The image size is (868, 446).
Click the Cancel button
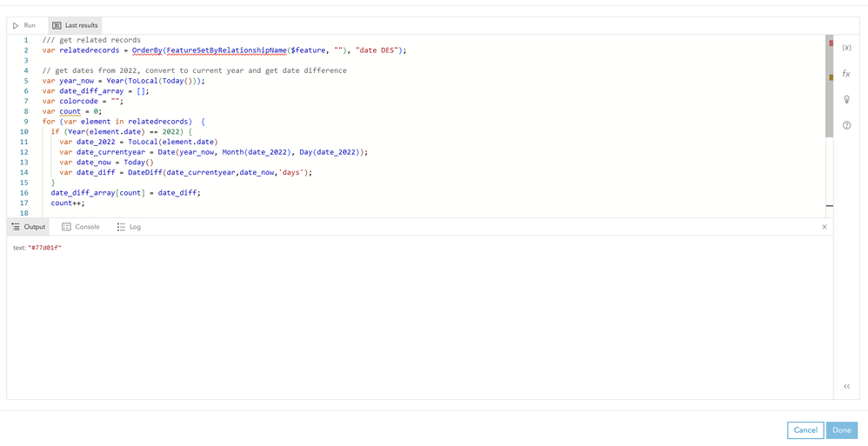(805, 429)
